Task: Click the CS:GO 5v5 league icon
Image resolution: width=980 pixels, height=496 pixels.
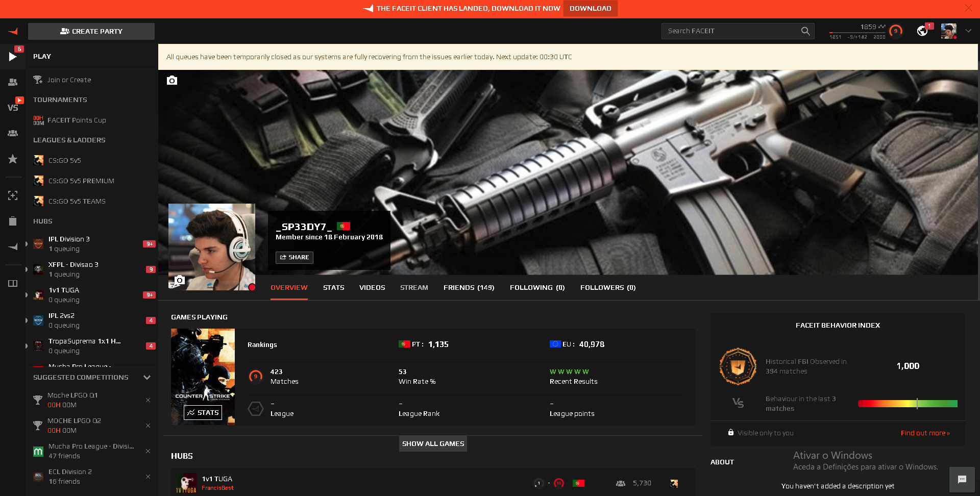Action: (x=38, y=160)
